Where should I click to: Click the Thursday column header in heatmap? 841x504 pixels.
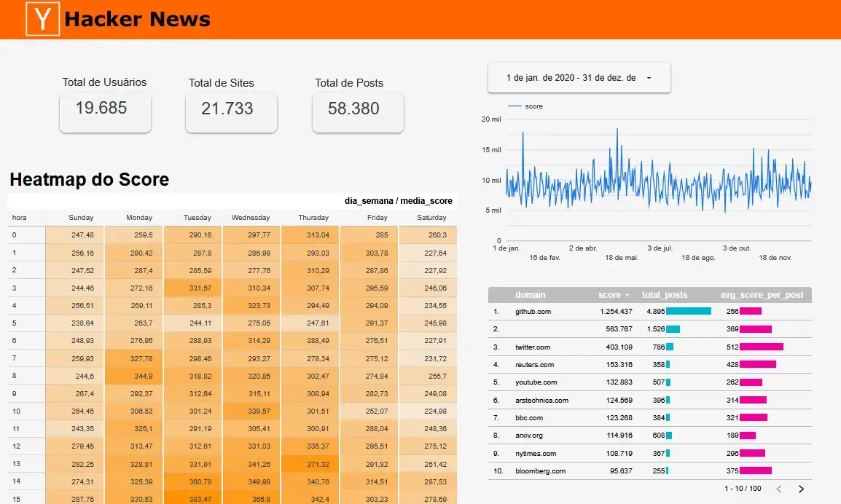pyautogui.click(x=313, y=218)
